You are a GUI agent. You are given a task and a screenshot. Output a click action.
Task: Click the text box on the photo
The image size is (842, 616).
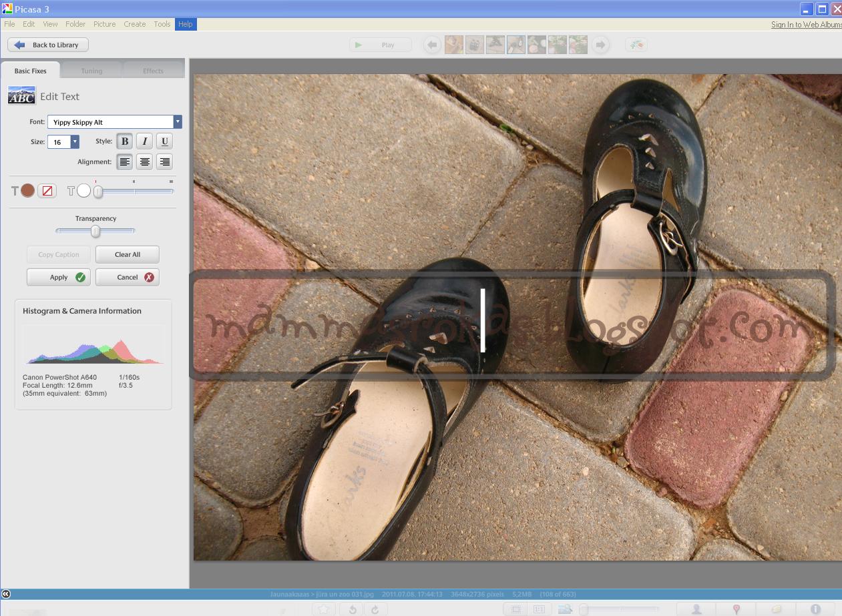513,325
